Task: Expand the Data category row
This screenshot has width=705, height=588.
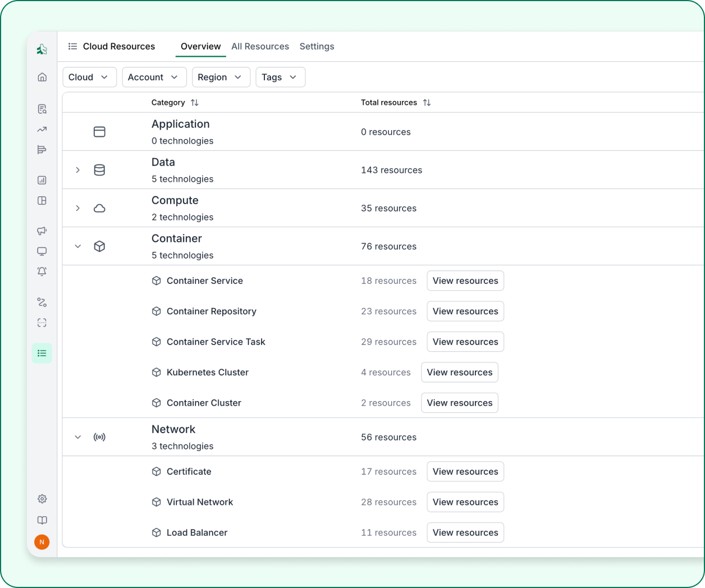Action: coord(78,170)
